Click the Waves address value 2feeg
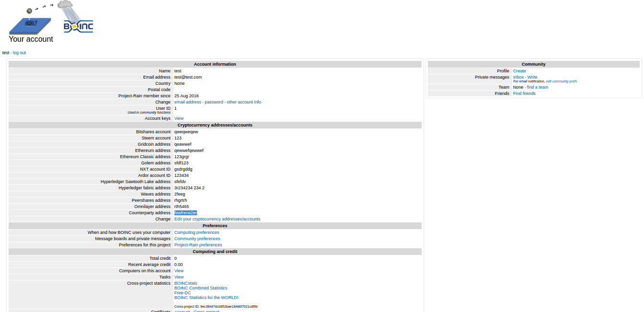644x312 pixels. pos(180,194)
